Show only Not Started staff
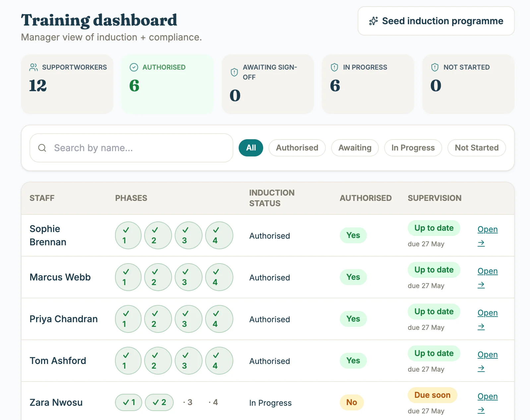 click(477, 148)
